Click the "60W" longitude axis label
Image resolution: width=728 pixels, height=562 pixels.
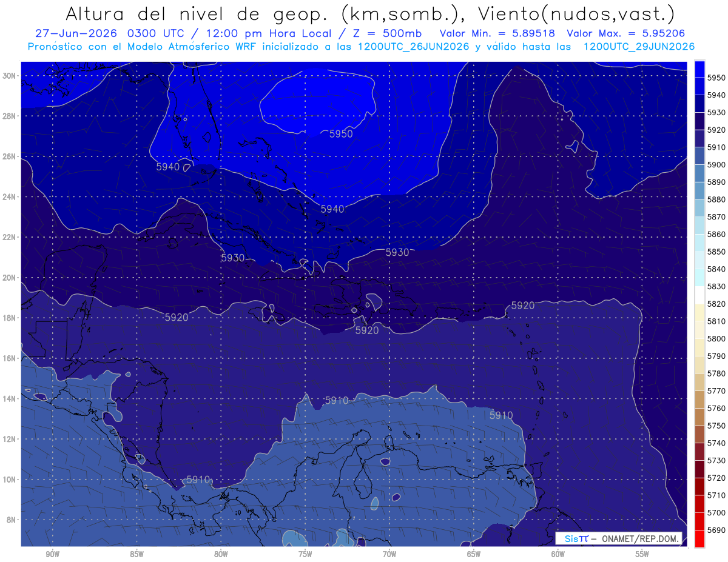coord(558,554)
